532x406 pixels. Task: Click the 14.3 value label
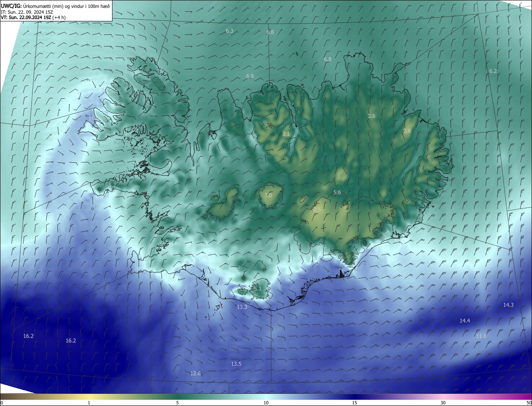[508, 305]
